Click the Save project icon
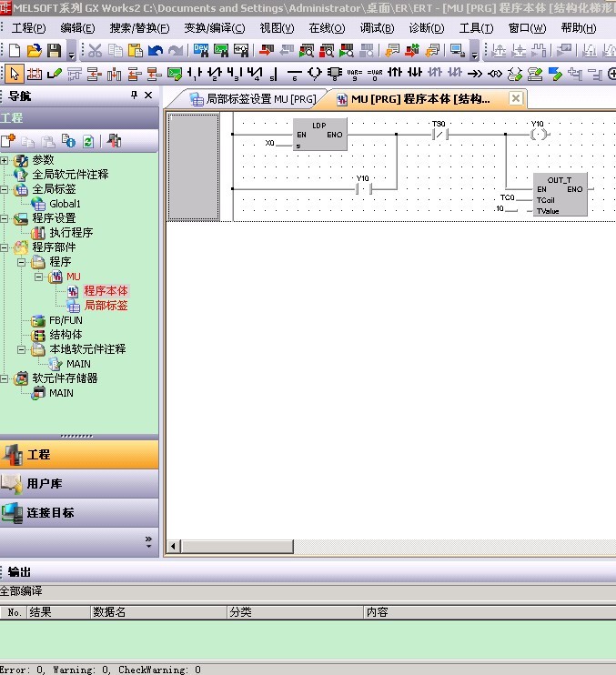This screenshot has height=675, width=616. (x=54, y=51)
